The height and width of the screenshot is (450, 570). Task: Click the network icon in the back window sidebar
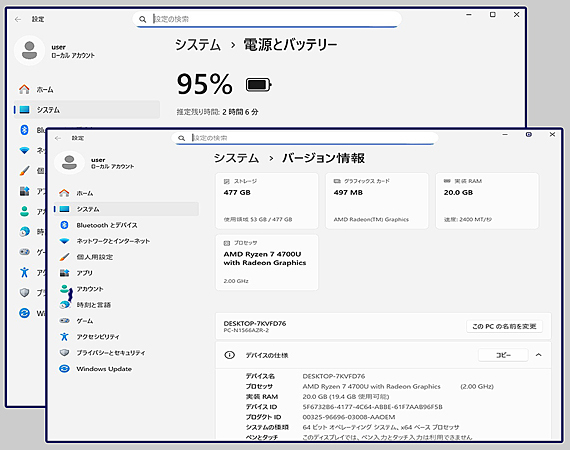click(x=24, y=150)
